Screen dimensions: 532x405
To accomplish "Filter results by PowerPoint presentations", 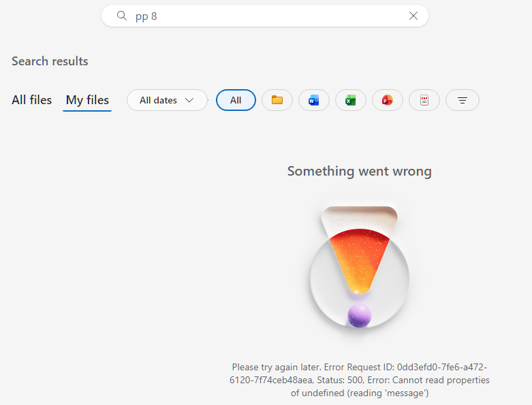I will (388, 100).
